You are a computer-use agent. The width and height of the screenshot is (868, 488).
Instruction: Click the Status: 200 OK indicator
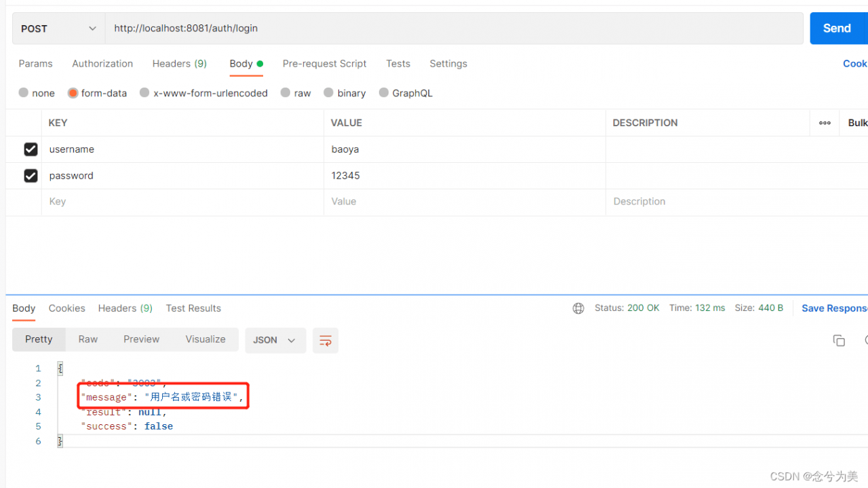[x=627, y=307]
